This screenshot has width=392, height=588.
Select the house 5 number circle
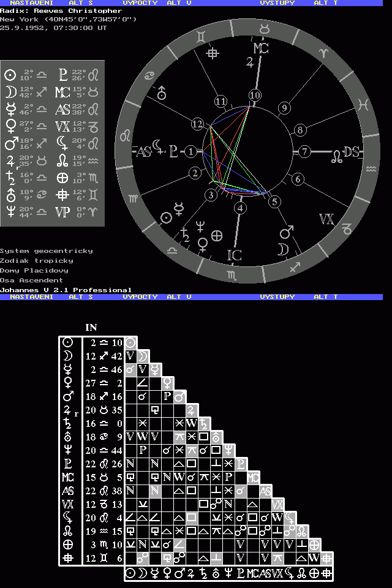point(274,202)
